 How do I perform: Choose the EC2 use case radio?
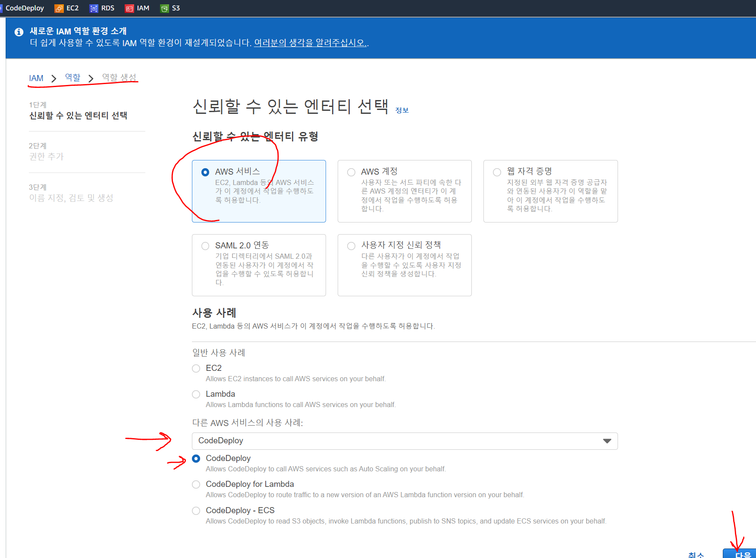click(196, 368)
